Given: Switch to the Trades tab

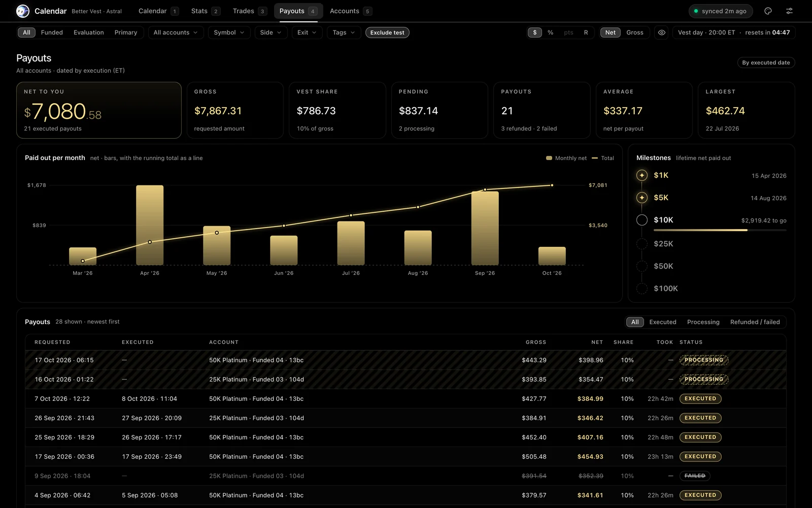Looking at the screenshot, I should pyautogui.click(x=249, y=11).
